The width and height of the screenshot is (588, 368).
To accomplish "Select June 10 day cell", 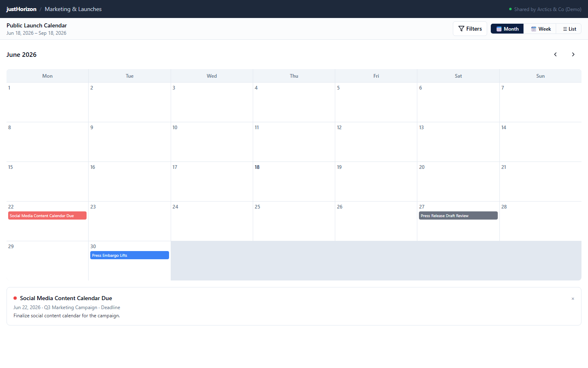I will (212, 142).
